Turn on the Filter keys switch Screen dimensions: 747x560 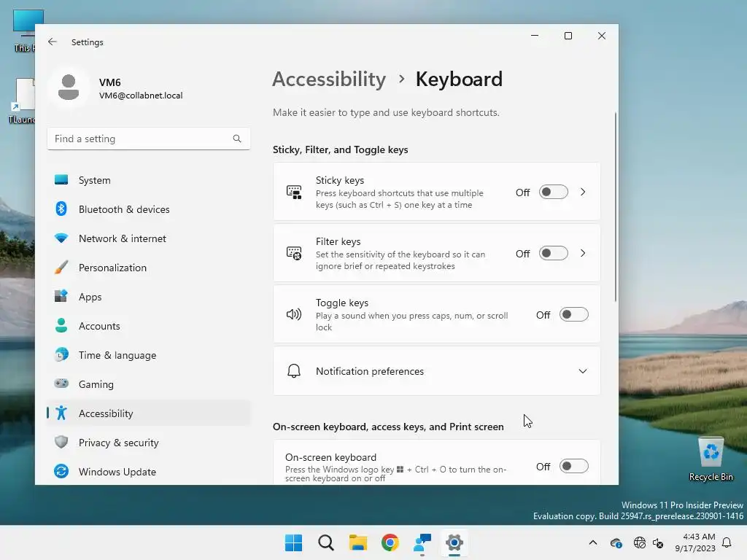click(x=554, y=253)
